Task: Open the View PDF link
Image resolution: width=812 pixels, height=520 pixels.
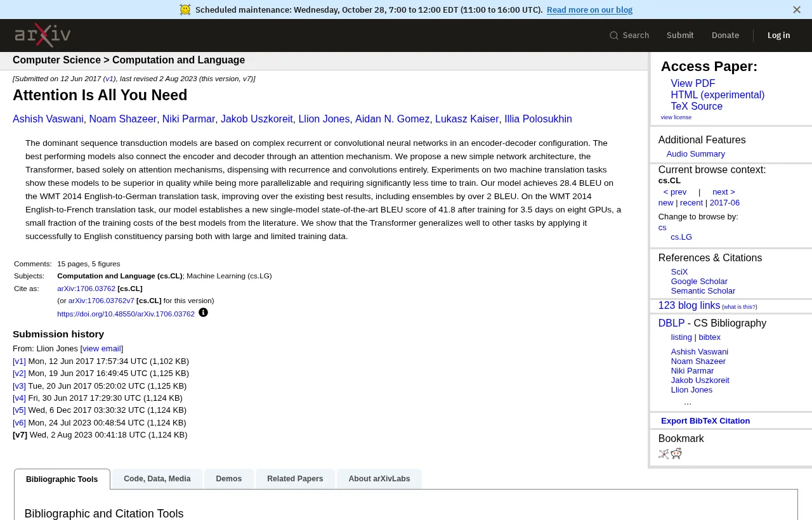Action: point(693,84)
